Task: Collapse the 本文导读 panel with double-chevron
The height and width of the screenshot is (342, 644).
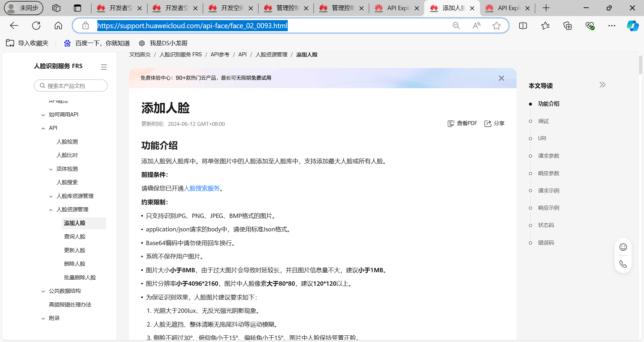Action: (x=602, y=85)
